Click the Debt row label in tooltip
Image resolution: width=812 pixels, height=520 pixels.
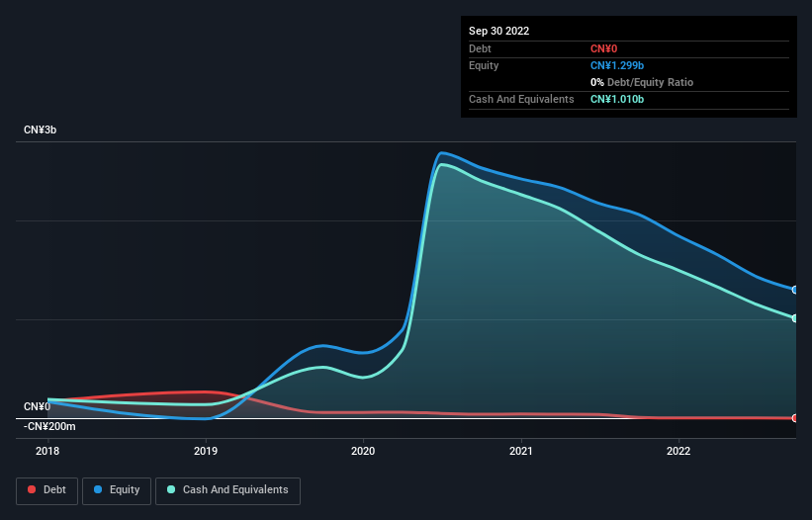(x=480, y=48)
